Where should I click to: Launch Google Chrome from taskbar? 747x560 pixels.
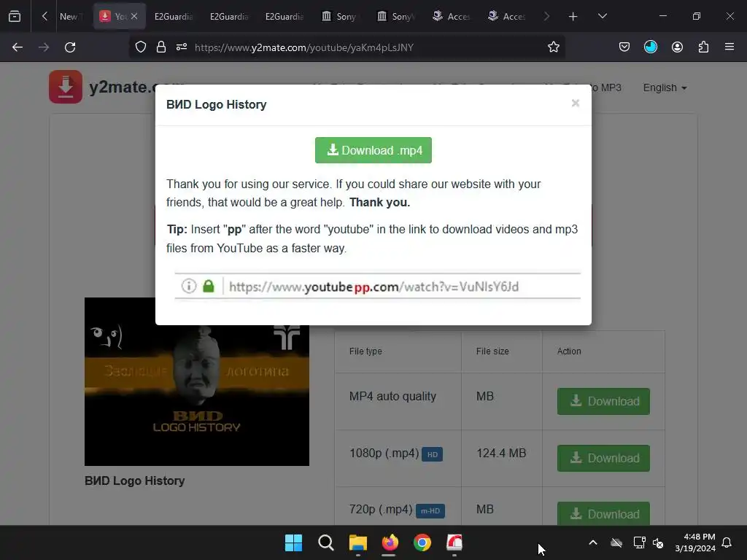[x=422, y=542]
